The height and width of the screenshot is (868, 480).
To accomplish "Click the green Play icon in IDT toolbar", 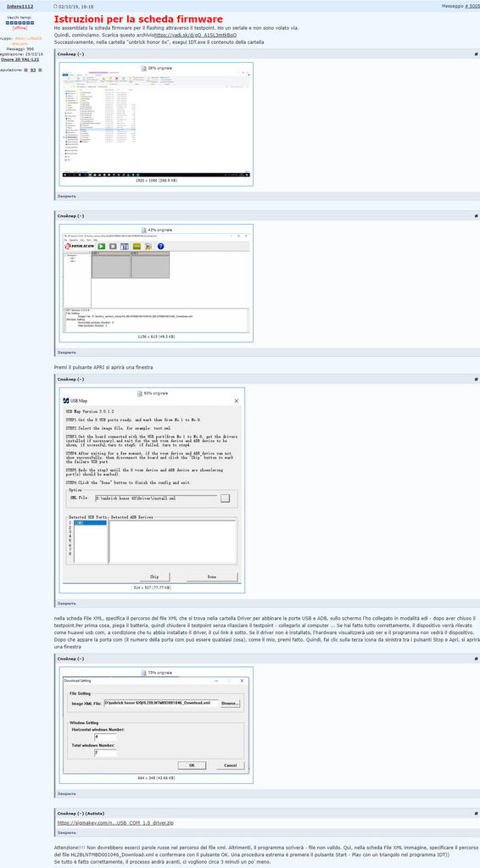I will pyautogui.click(x=102, y=247).
